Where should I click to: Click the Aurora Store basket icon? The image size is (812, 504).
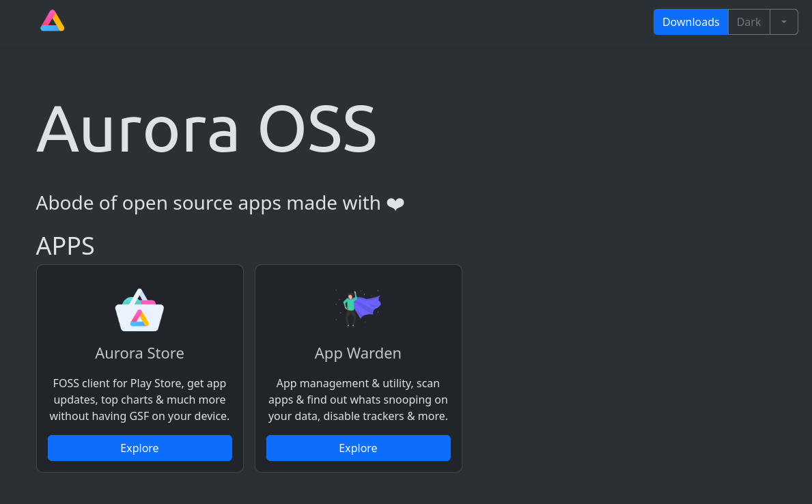[x=139, y=310]
